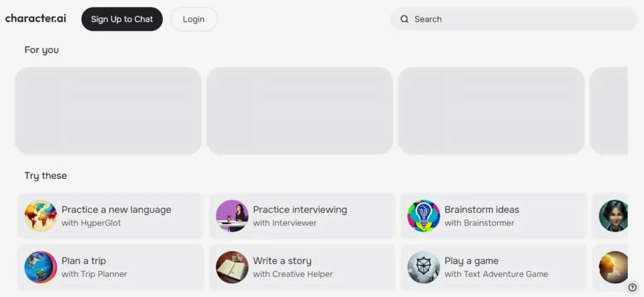Click the magnifying glass search icon
Image resolution: width=644 pixels, height=297 pixels.
(x=404, y=19)
